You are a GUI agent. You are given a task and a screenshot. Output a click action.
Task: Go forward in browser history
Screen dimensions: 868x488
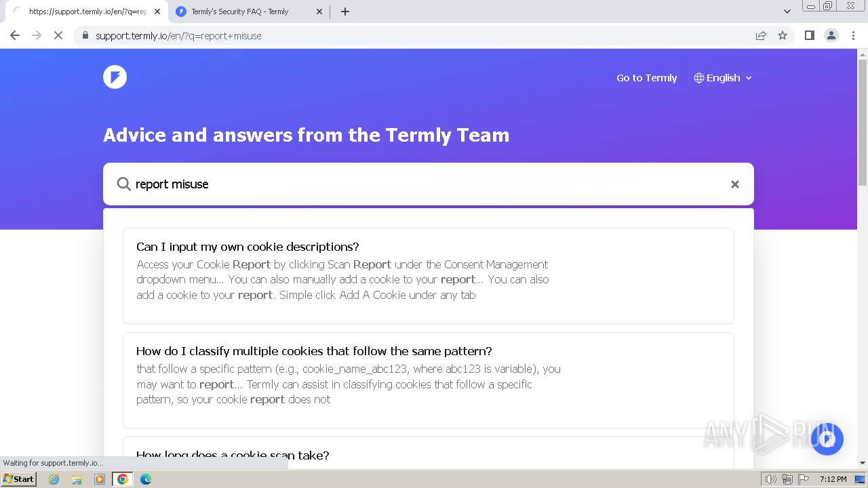point(37,35)
